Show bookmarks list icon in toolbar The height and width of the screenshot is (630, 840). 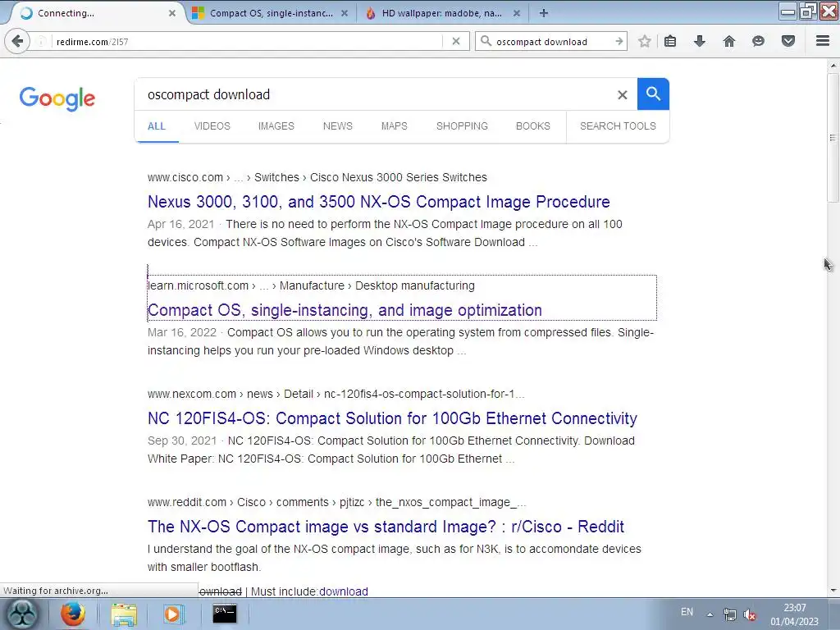tap(670, 41)
